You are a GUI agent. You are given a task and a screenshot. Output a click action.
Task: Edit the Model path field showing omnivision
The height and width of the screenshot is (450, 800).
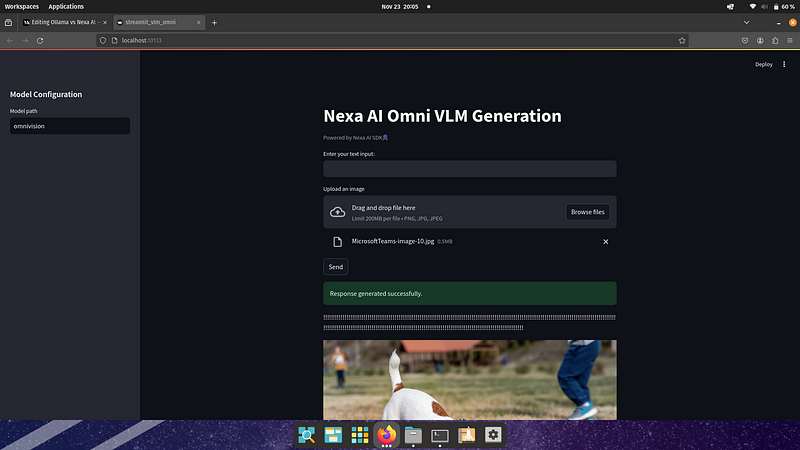coord(70,126)
